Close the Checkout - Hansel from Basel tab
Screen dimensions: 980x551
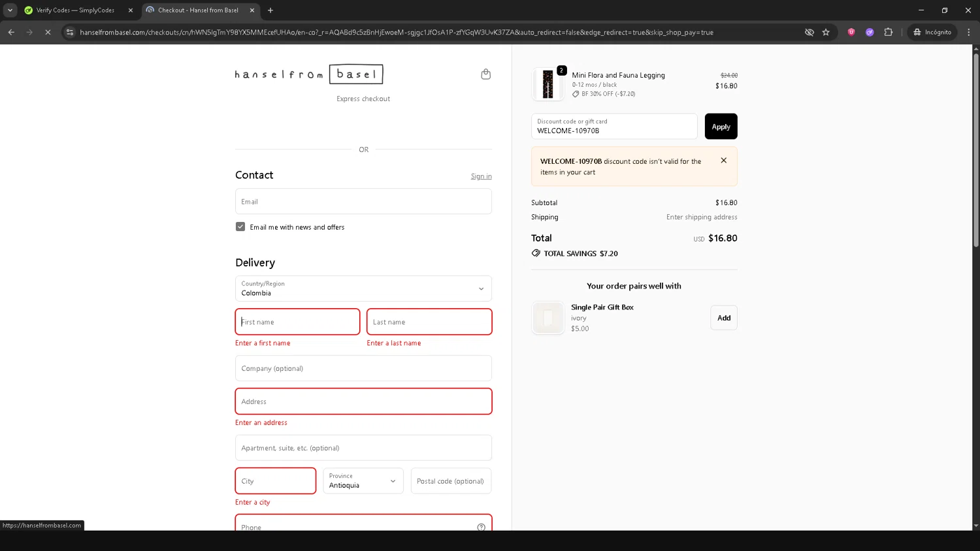252,10
